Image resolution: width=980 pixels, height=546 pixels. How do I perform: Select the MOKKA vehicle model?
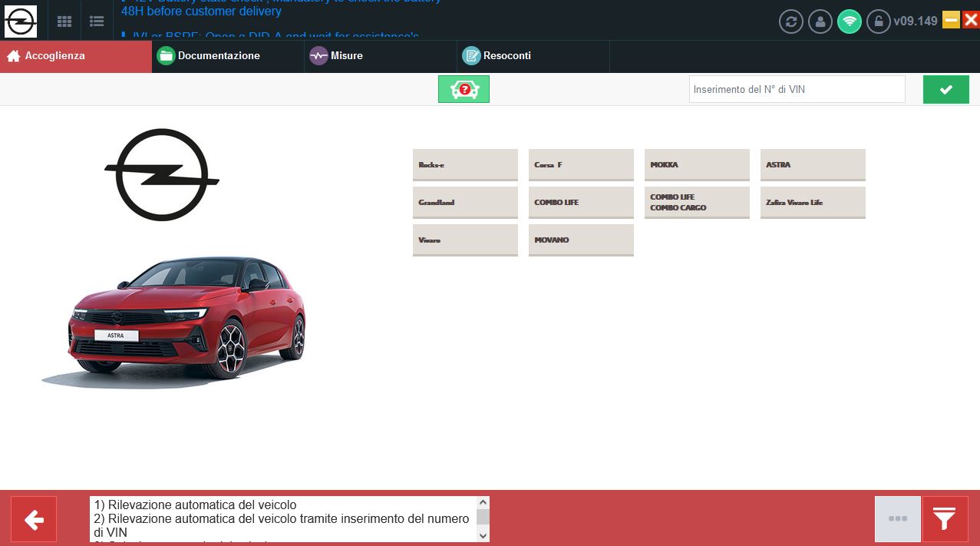pyautogui.click(x=697, y=165)
